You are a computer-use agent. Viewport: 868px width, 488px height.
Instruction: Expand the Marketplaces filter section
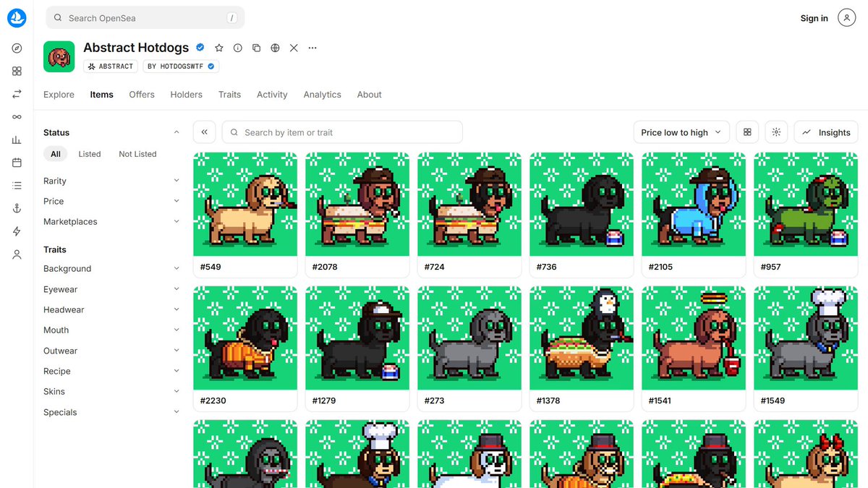(111, 222)
